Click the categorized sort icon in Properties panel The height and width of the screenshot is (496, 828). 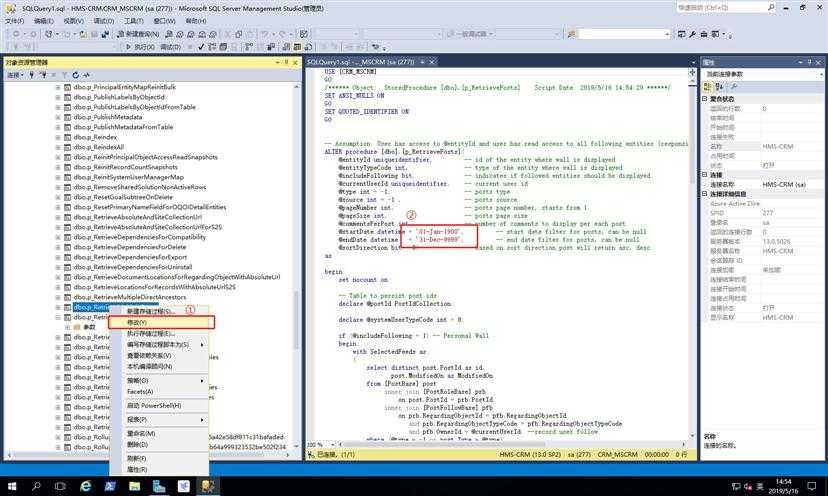(708, 87)
